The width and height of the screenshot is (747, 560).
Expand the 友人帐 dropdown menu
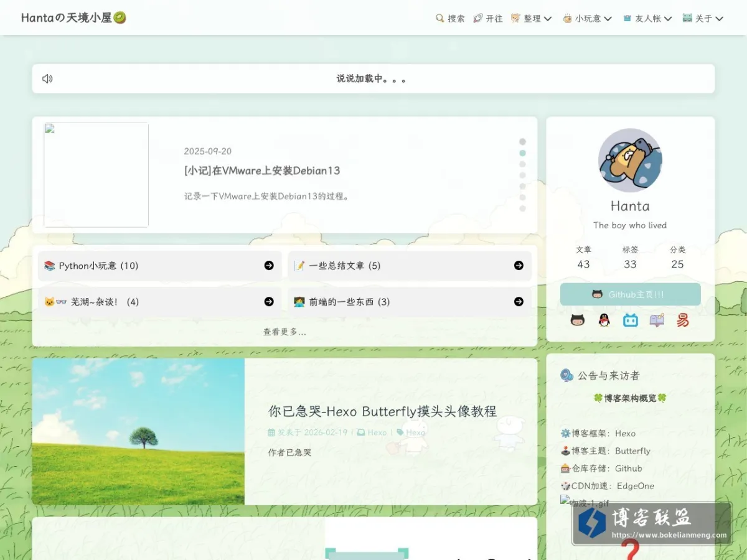coord(647,19)
